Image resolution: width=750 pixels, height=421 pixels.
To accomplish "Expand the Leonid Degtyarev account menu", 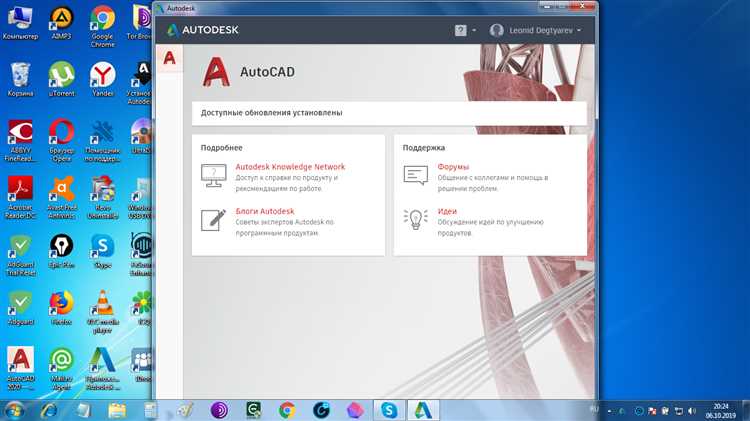I will [x=545, y=30].
